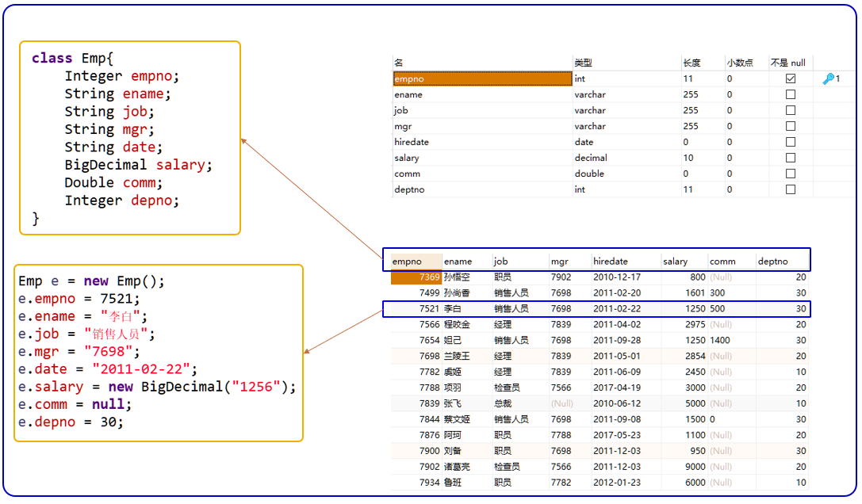Image resolution: width=862 pixels, height=504 pixels.
Task: Check the not-null checkbox for ename
Action: 791,94
